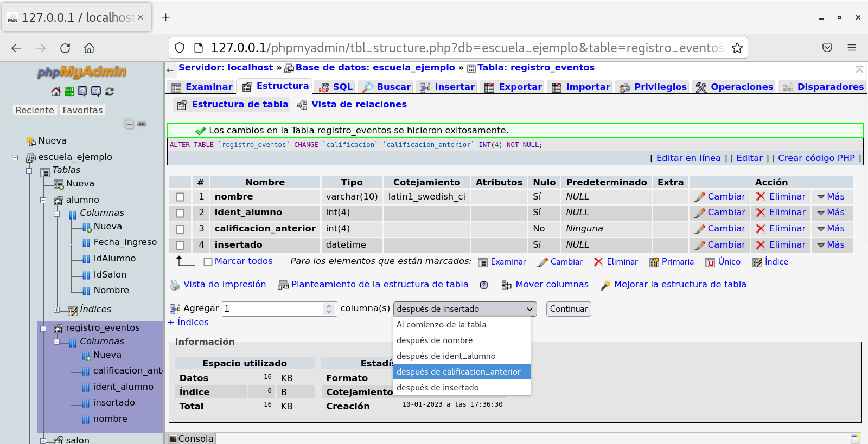Click the Agregar column count field
Viewport: 868px width, 444px height.
pos(273,309)
